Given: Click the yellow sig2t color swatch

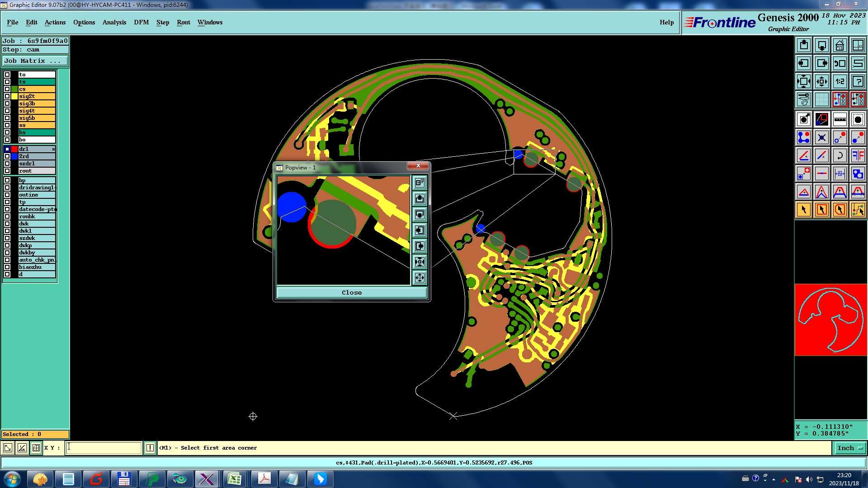Looking at the screenshot, I should point(14,96).
